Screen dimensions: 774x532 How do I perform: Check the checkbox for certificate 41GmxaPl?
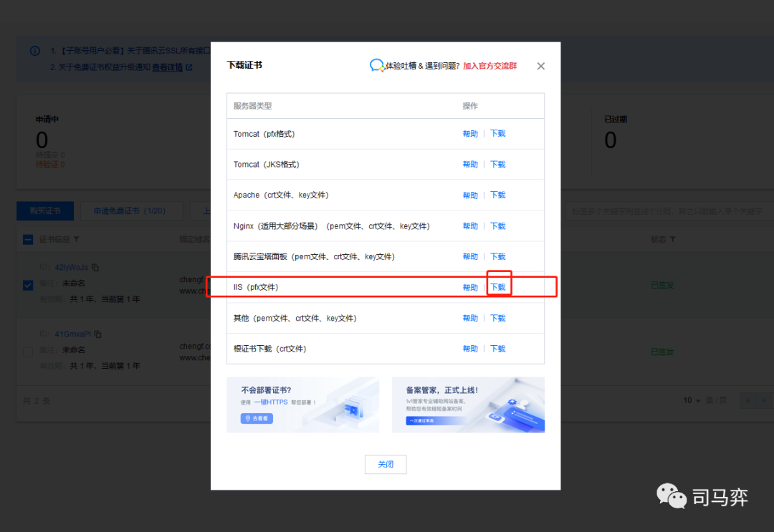(28, 352)
